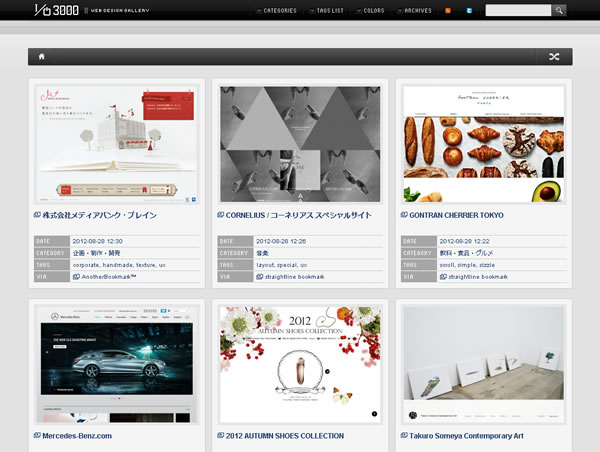600x452 pixels.
Task: Click the autumn shoes floral thumbnail
Action: coord(300,364)
